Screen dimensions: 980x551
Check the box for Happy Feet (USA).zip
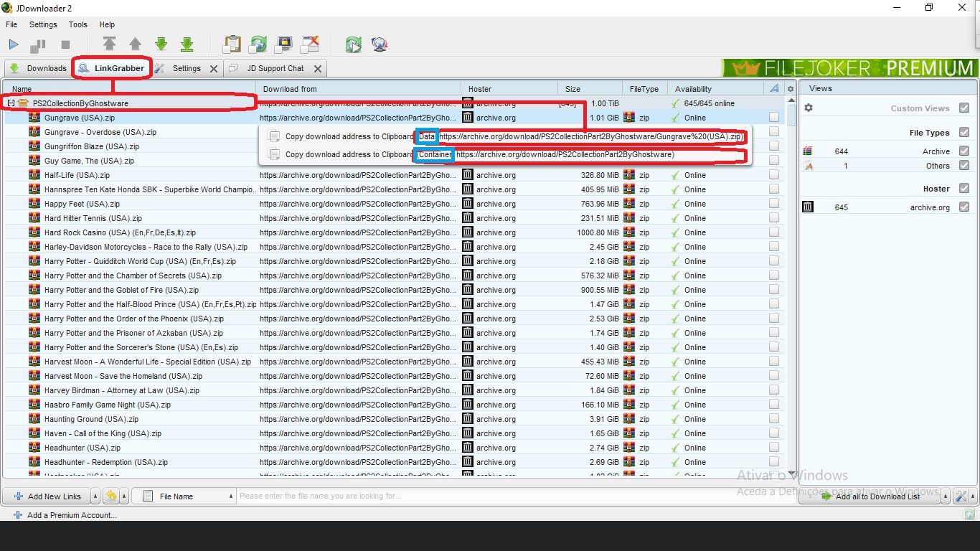point(773,204)
